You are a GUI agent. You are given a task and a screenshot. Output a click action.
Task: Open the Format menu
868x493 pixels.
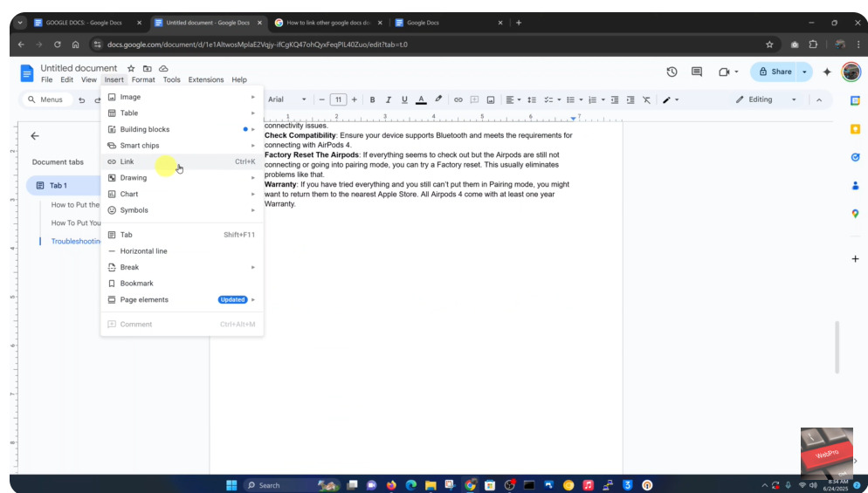(143, 79)
